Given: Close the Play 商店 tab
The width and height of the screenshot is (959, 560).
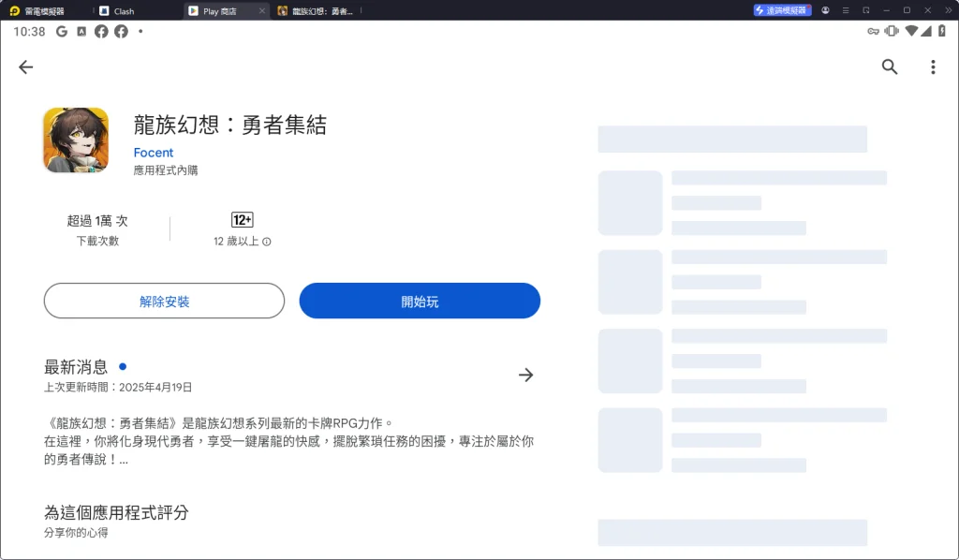Looking at the screenshot, I should [x=262, y=11].
